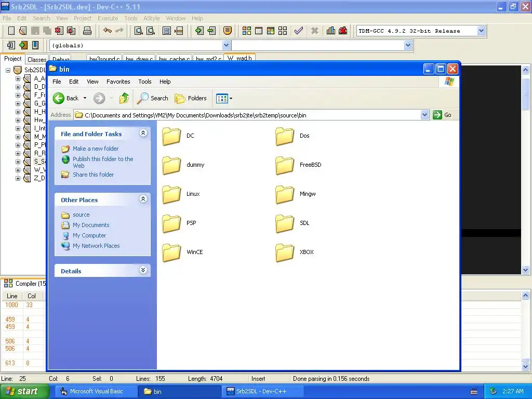Image resolution: width=532 pixels, height=399 pixels.
Task: Open the Address bar dropdown in bin window
Action: [425, 115]
